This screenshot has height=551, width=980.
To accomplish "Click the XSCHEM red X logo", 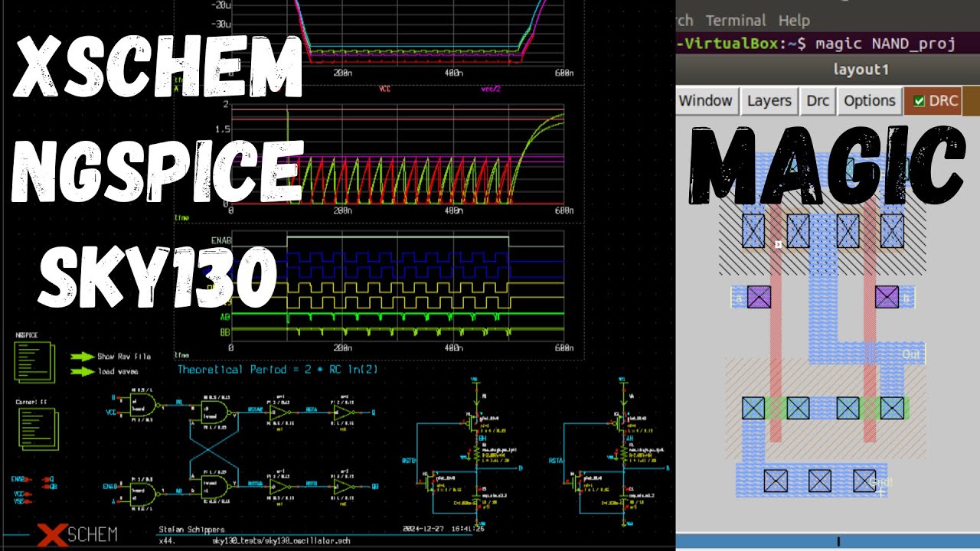I will point(51,535).
